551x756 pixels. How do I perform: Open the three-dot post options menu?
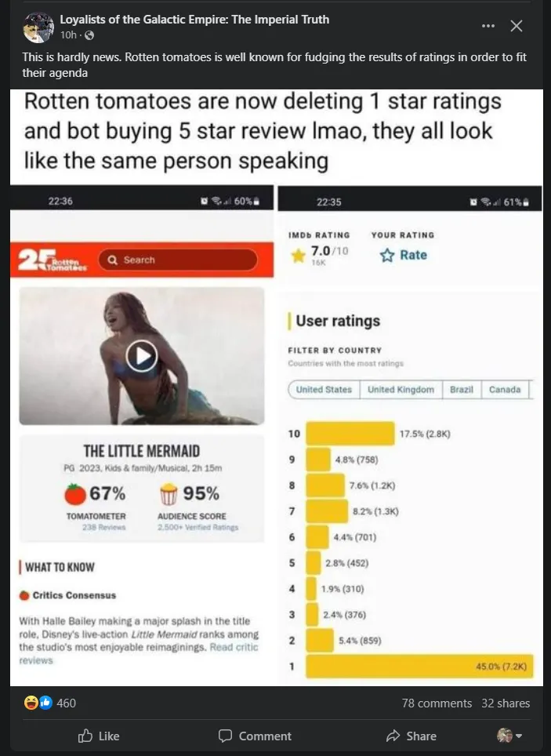pos(488,26)
